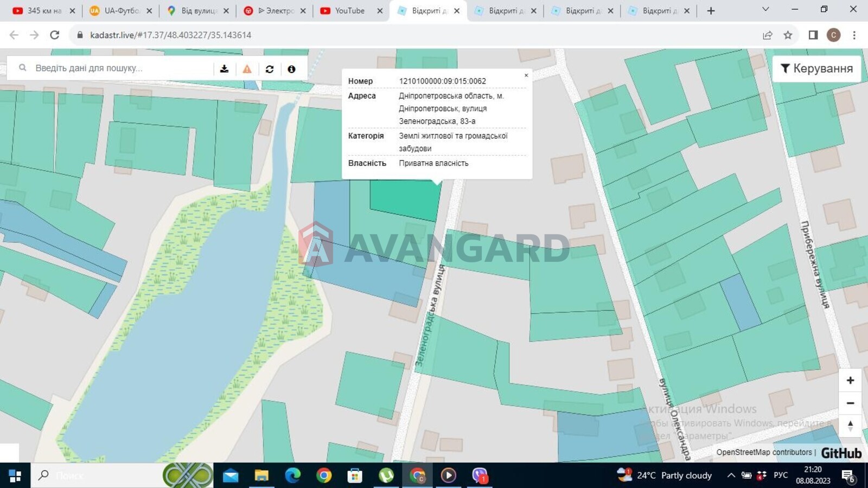Open the Керування filter panel
The image size is (868, 488).
pos(816,68)
